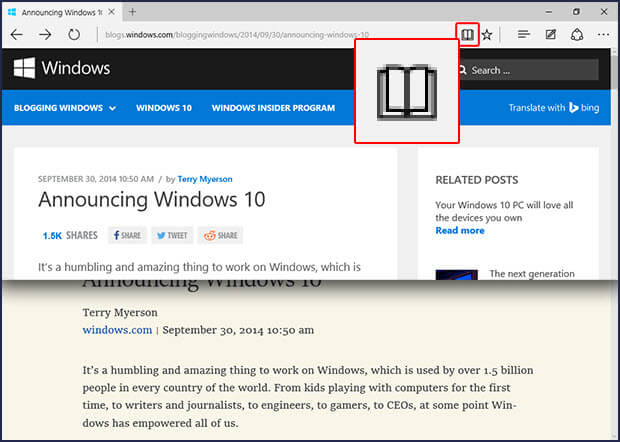Open the Windows 10 nav item
The width and height of the screenshot is (620, 442).
164,108
